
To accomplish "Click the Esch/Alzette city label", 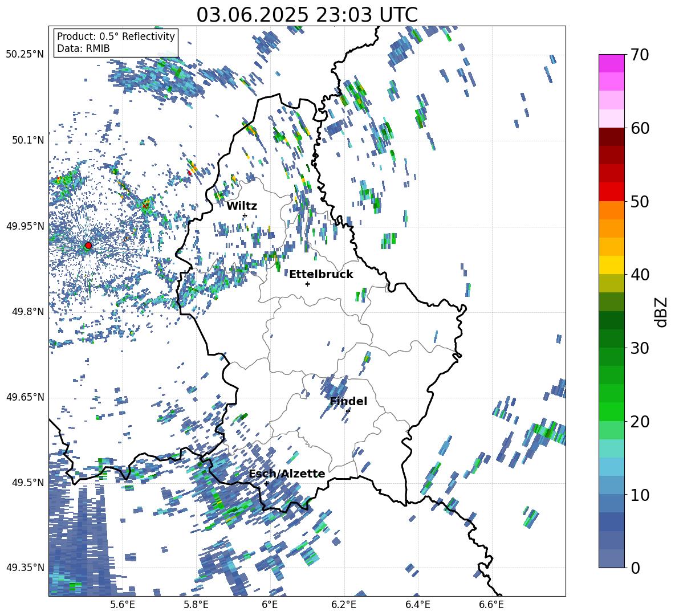I will click(x=287, y=474).
